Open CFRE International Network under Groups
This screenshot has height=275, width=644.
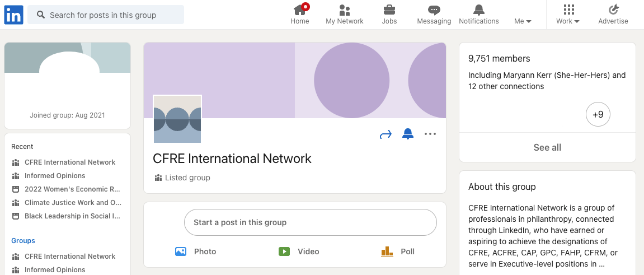(70, 257)
